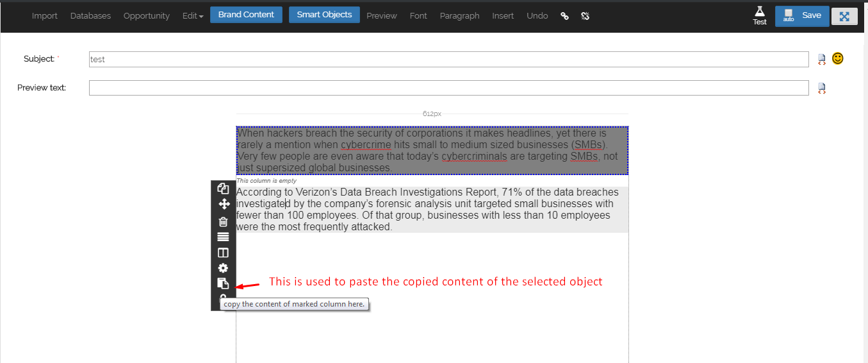Open the Preview menu item
The height and width of the screenshot is (363, 868).
coord(382,16)
